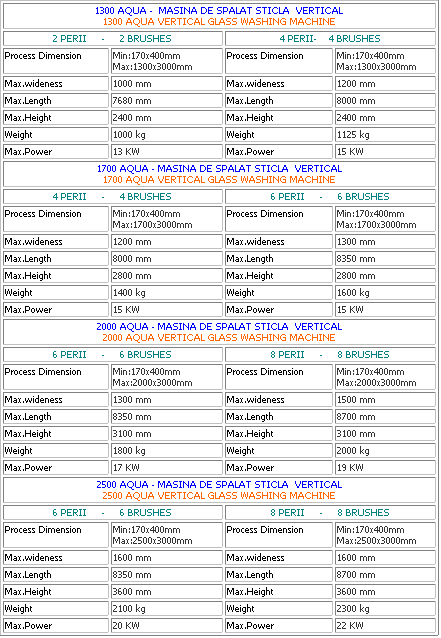The width and height of the screenshot is (441, 638).
Task: Click the 13 KW Max.Power value
Action: pos(167,152)
